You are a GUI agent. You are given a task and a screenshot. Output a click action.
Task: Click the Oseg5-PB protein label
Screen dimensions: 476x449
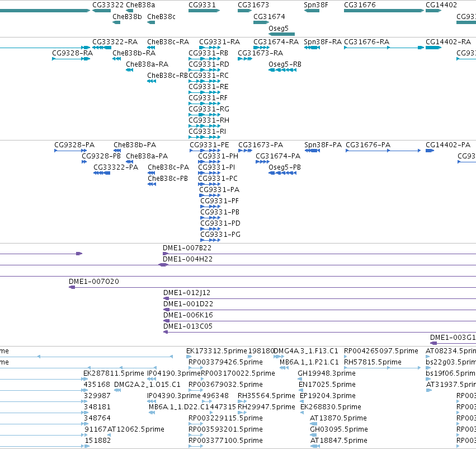tap(285, 167)
